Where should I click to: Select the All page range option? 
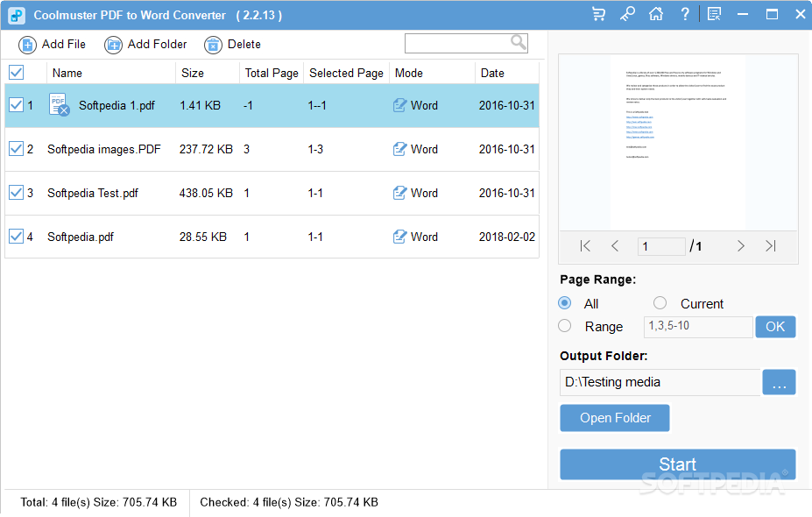(564, 303)
